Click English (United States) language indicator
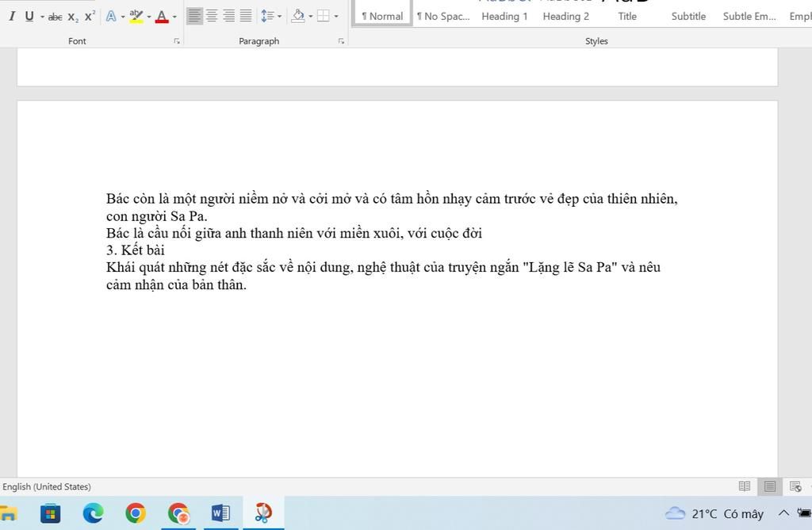The height and width of the screenshot is (530, 812). [x=47, y=486]
